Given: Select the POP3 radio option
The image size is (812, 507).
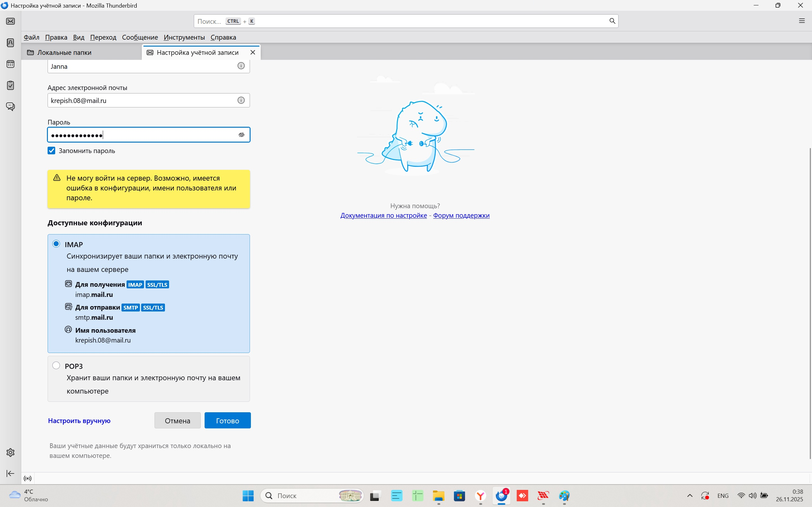Looking at the screenshot, I should pos(56,365).
